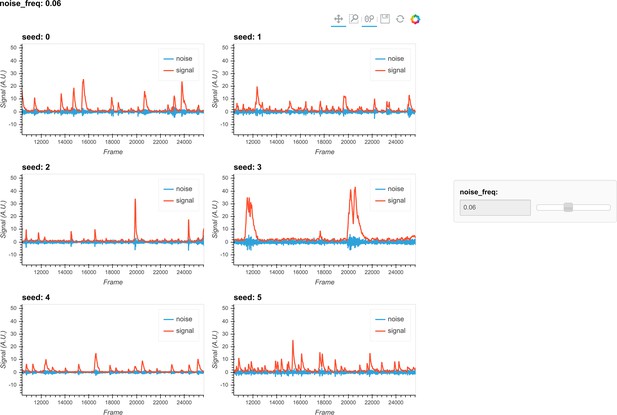
Task: Click 'signal' legend entry in seed: 1 plot
Action: click(x=391, y=70)
